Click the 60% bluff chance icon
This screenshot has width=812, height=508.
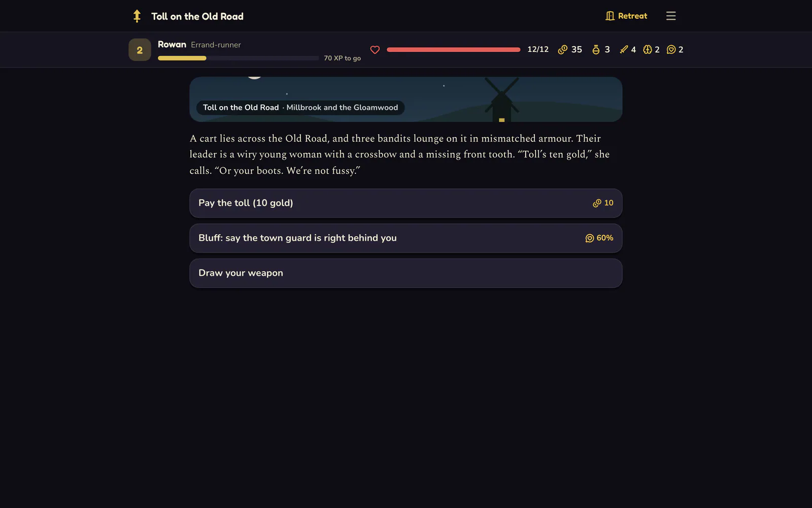(x=590, y=238)
